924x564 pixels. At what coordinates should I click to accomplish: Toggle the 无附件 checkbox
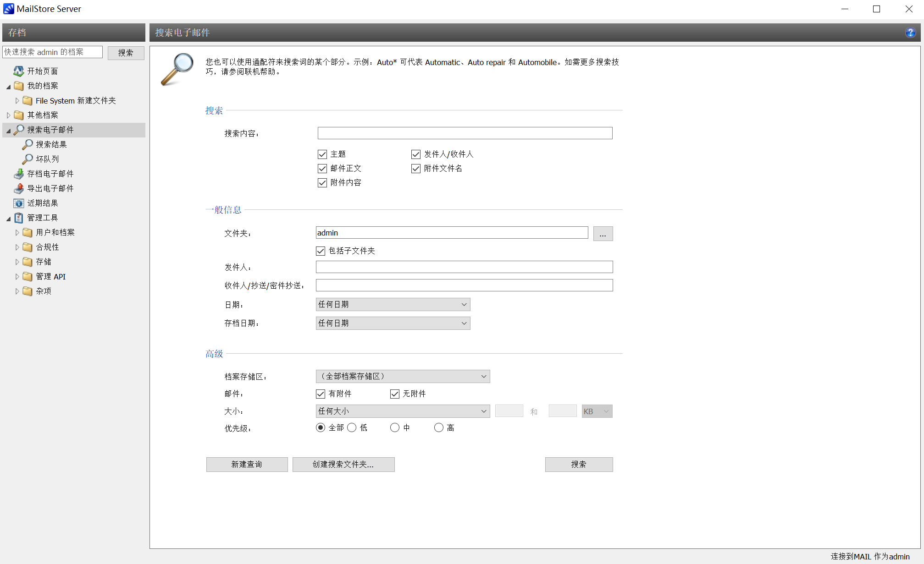(x=395, y=394)
